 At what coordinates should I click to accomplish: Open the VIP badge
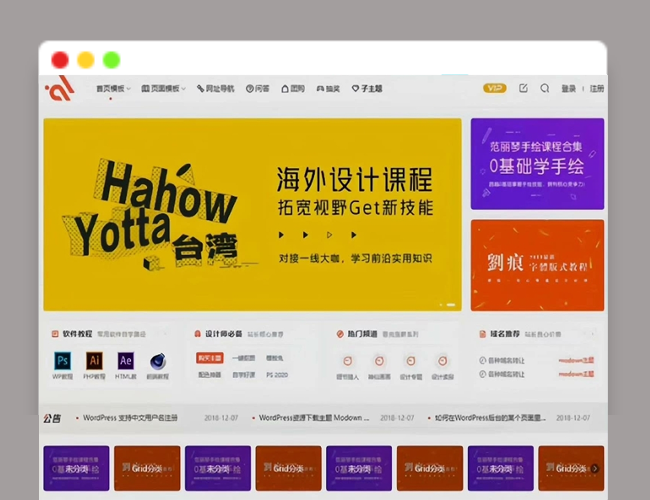pos(495,88)
